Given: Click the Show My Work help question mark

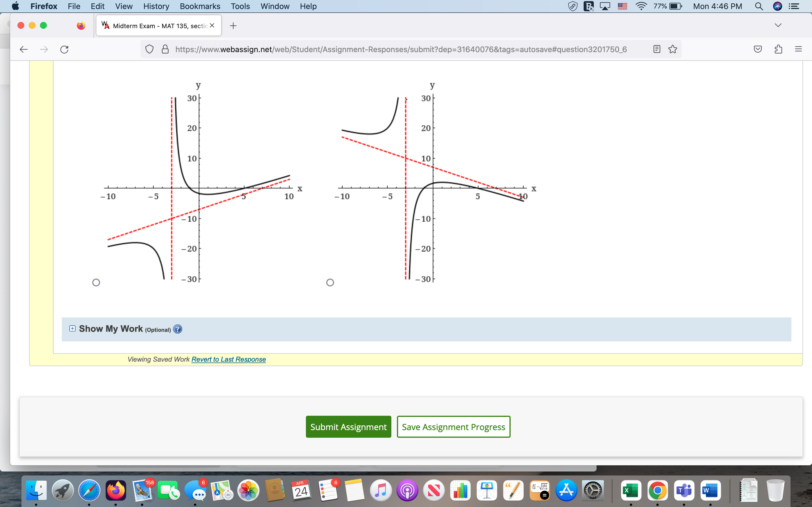Looking at the screenshot, I should (x=178, y=329).
